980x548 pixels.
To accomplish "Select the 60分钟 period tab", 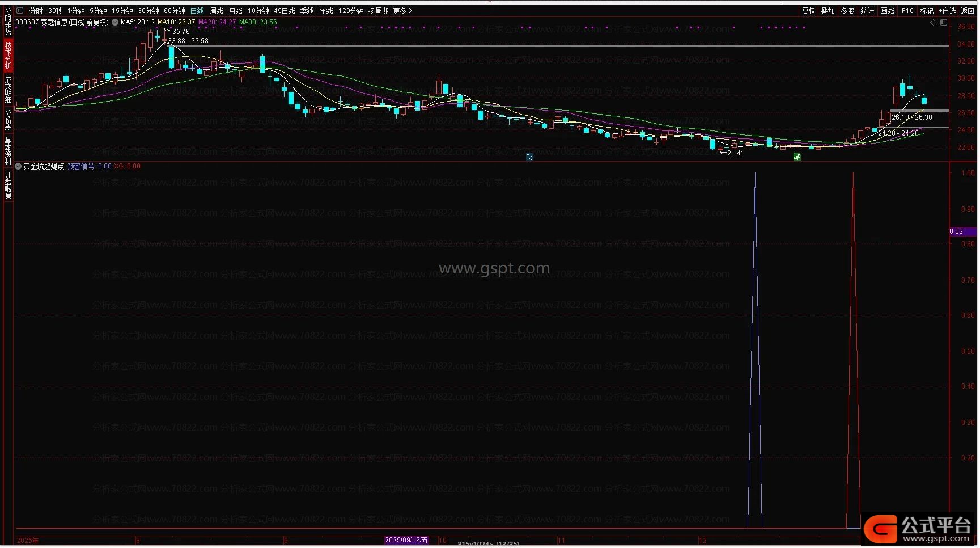I will (x=174, y=11).
